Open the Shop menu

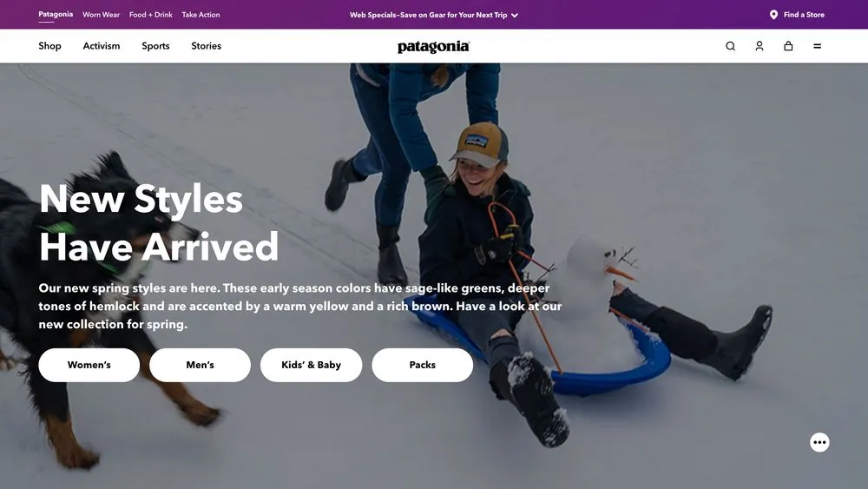(49, 46)
